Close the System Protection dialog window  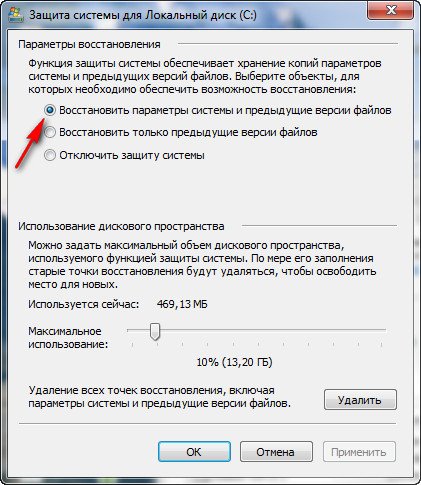pyautogui.click(x=391, y=10)
